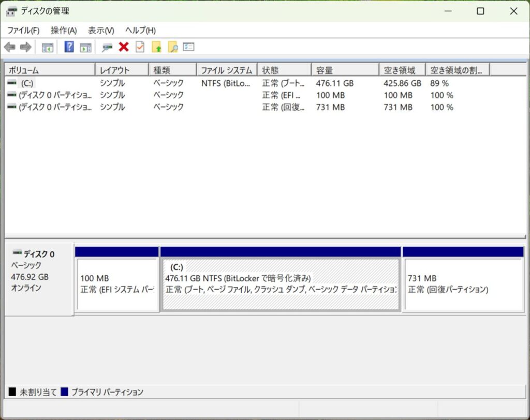Open the ヘルプ(H) menu
Screen dimensions: 530x420
pos(141,31)
